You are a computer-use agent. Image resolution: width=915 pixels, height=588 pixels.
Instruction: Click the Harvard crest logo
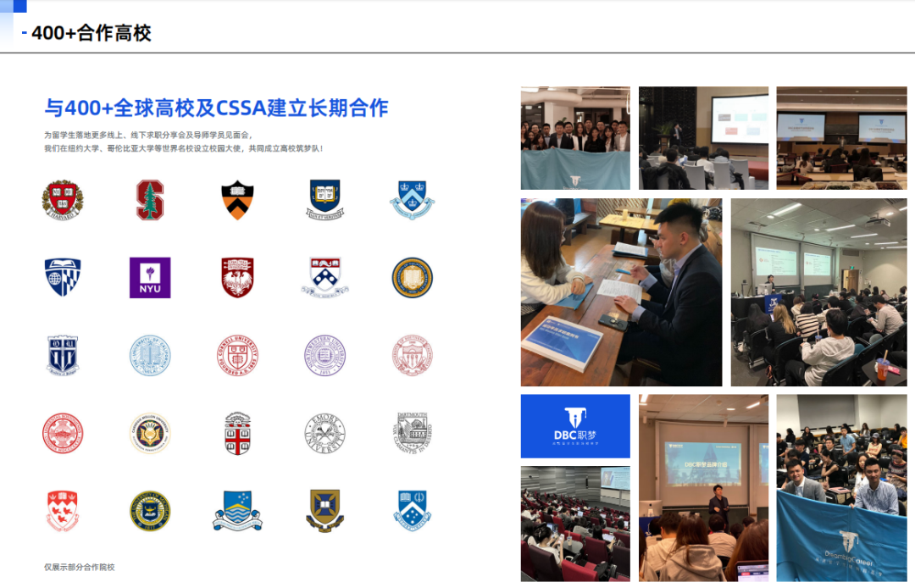(x=63, y=200)
